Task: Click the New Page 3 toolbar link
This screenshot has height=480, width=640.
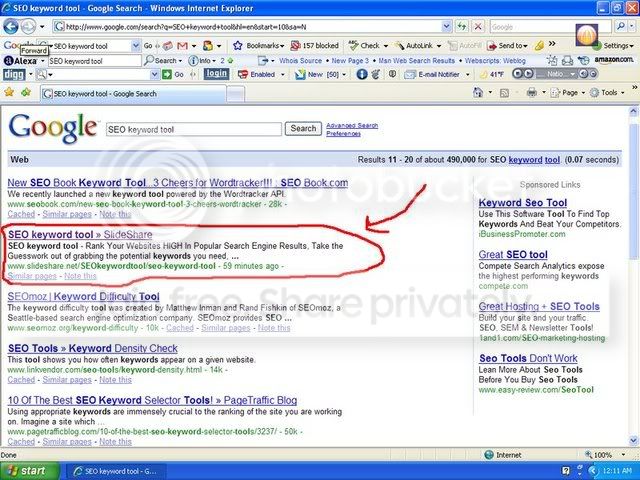Action: coord(350,60)
